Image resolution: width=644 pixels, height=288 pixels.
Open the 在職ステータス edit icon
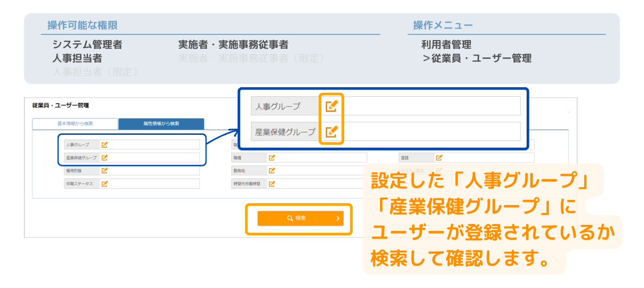pyautogui.click(x=105, y=184)
